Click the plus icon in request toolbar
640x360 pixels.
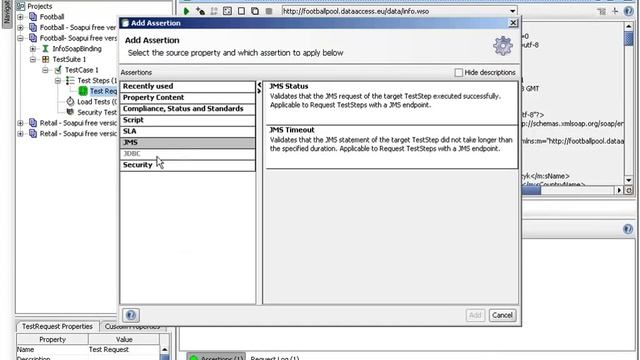coord(615,11)
